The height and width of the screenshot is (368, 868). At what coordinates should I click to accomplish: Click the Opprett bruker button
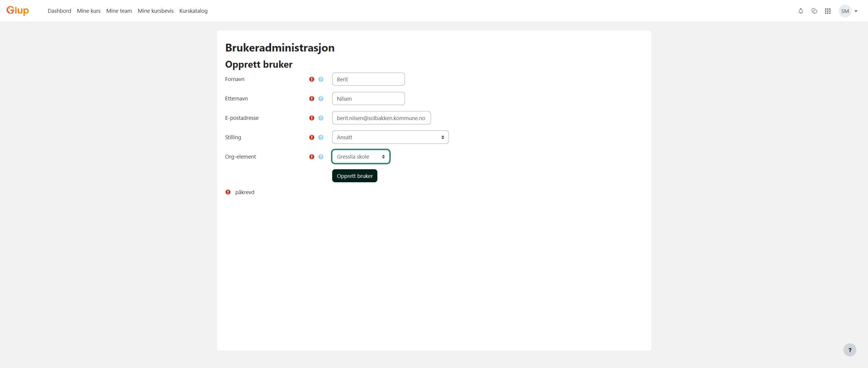tap(354, 176)
